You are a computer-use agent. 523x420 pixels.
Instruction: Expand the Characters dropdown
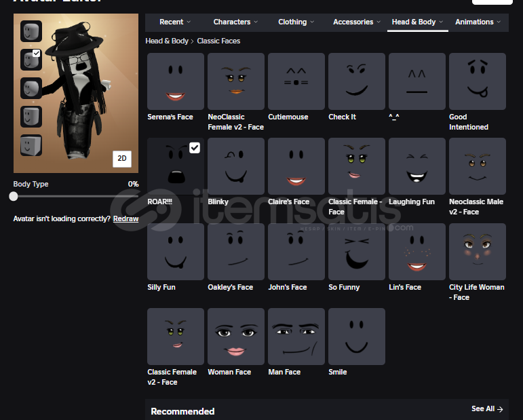pyautogui.click(x=235, y=22)
